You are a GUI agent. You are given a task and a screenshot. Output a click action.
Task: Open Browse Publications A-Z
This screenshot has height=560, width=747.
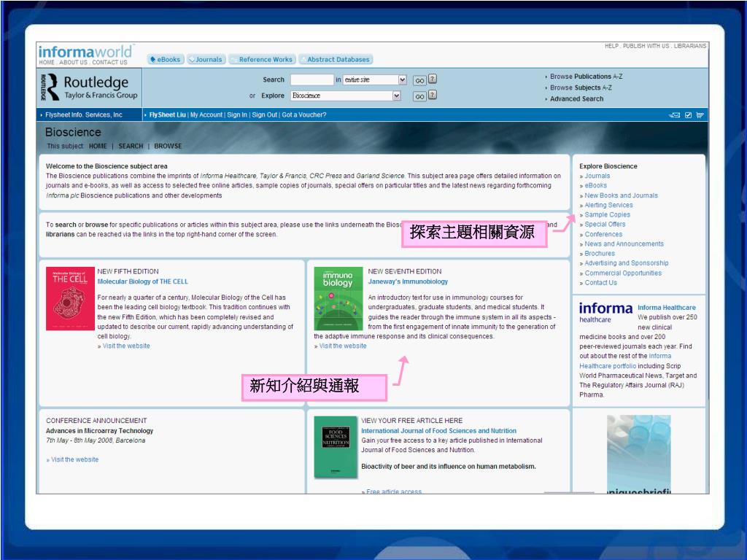(x=586, y=76)
